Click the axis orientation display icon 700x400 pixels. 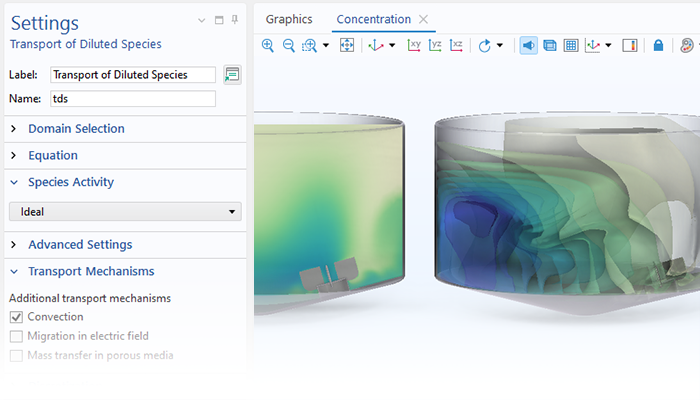[592, 45]
